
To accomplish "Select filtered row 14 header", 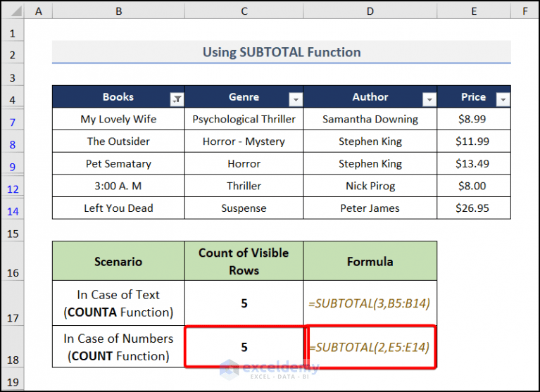I will coord(13,208).
